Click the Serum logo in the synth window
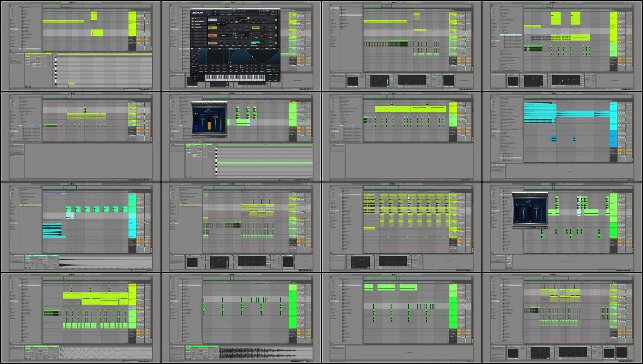 198,12
